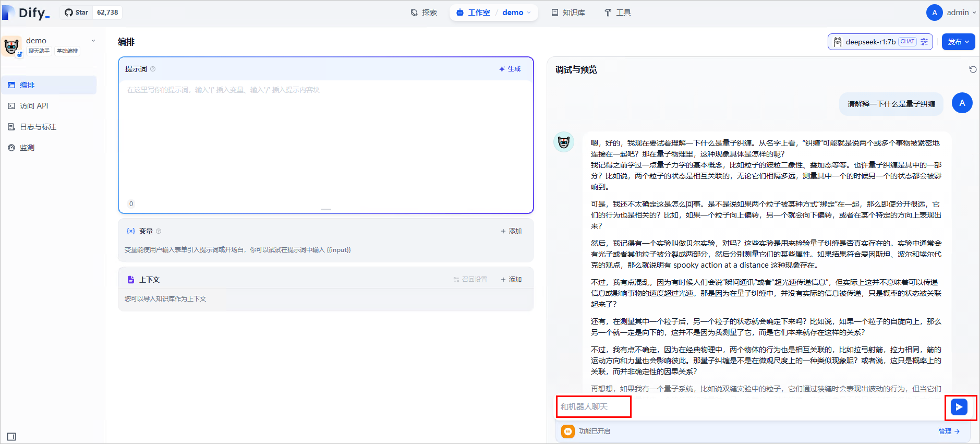Click the paragraph starting 可是，我还不太确定
The height and width of the screenshot is (444, 980).
[766, 215]
